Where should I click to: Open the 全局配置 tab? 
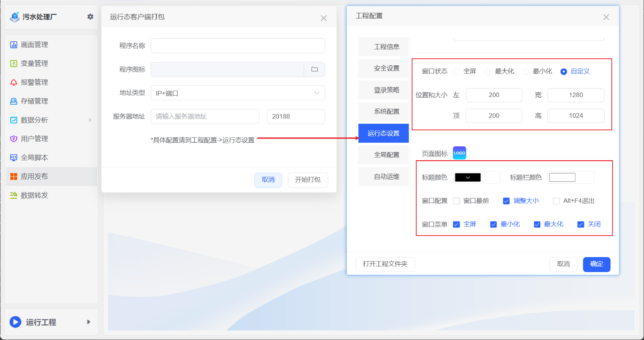386,155
